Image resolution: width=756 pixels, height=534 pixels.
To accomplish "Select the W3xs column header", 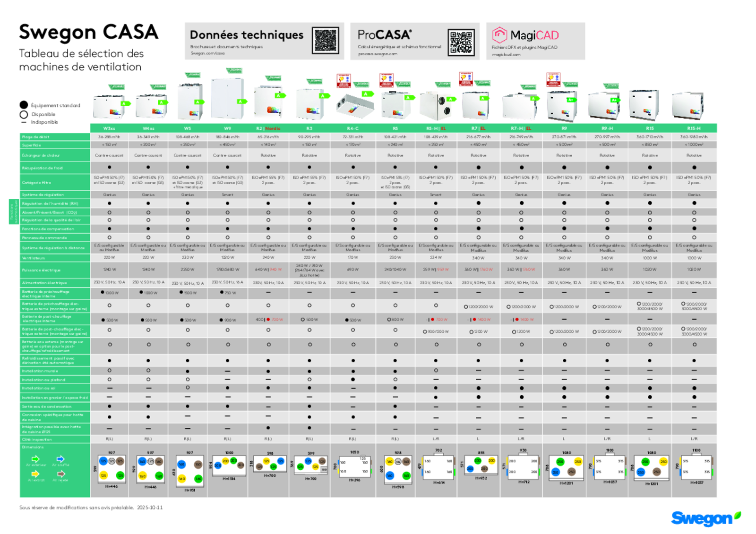I will pyautogui.click(x=109, y=128).
